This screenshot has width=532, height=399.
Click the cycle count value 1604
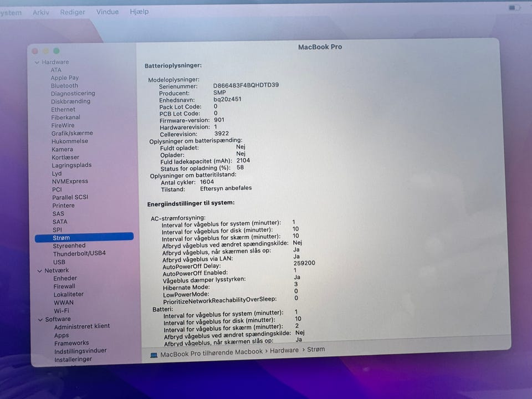[207, 182]
